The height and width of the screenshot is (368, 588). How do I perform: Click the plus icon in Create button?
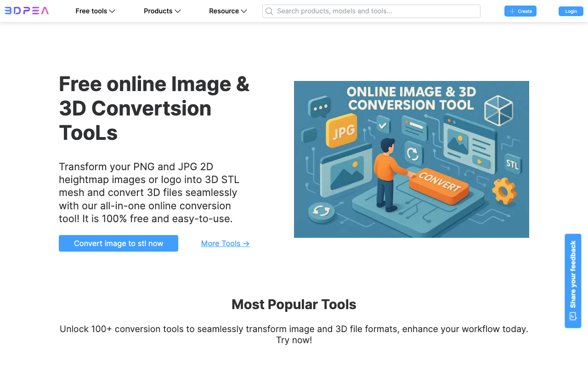pyautogui.click(x=512, y=11)
